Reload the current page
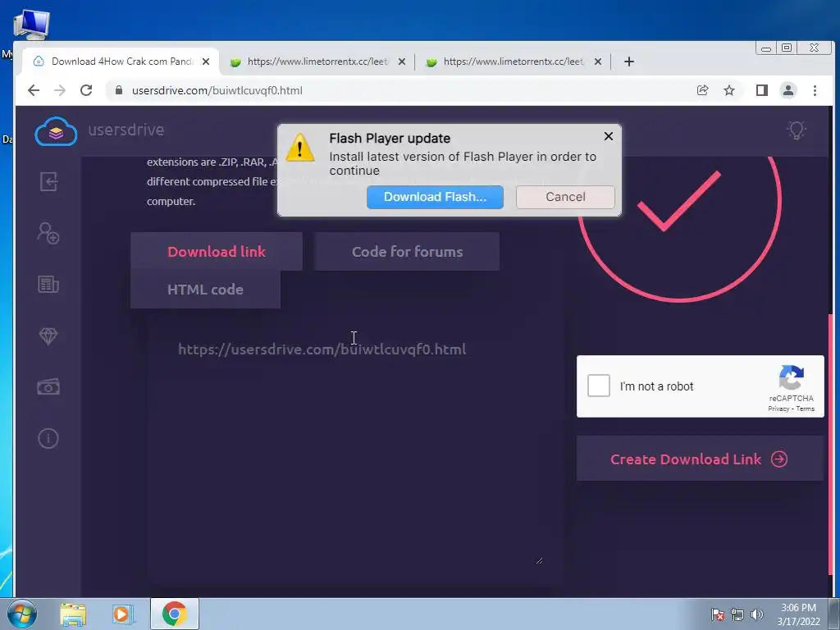 [86, 90]
